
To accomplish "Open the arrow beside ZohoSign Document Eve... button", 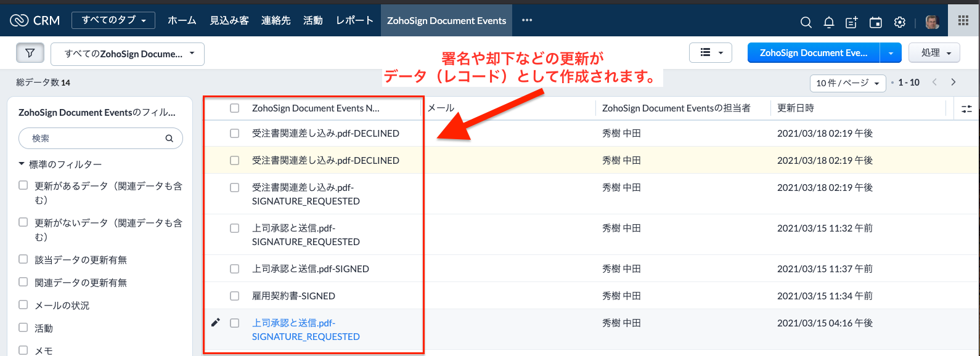I will coord(891,53).
